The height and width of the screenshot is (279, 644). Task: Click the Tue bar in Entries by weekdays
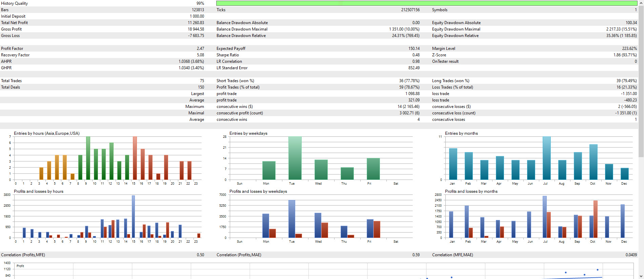click(295, 158)
